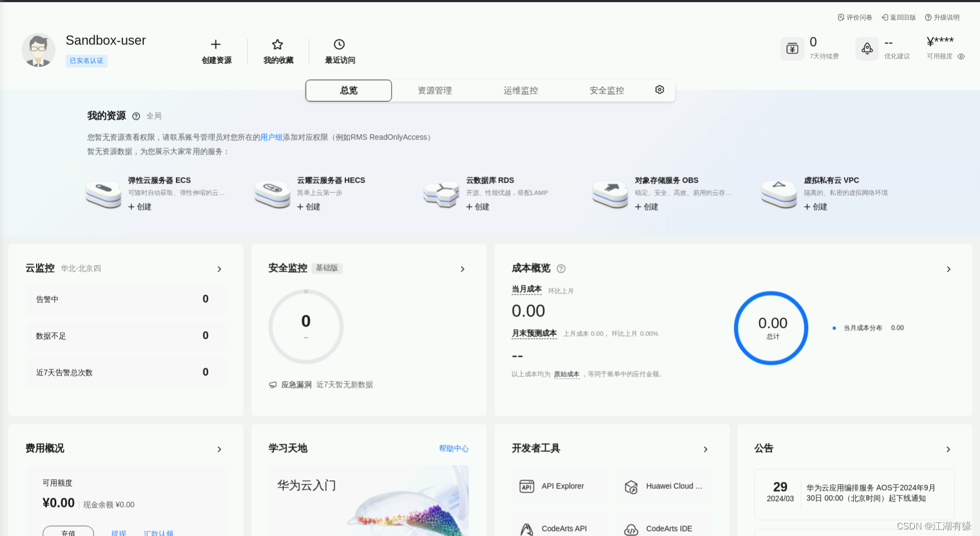Click the 全局 scope label

[x=154, y=116]
